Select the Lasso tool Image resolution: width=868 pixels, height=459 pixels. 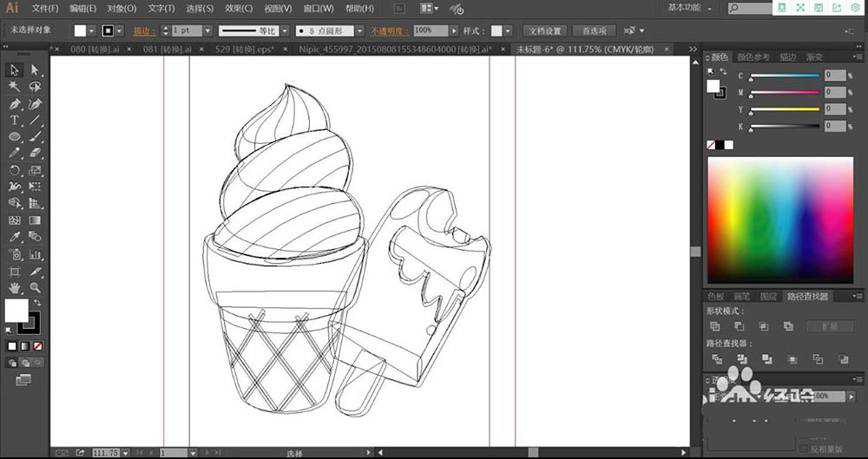35,87
